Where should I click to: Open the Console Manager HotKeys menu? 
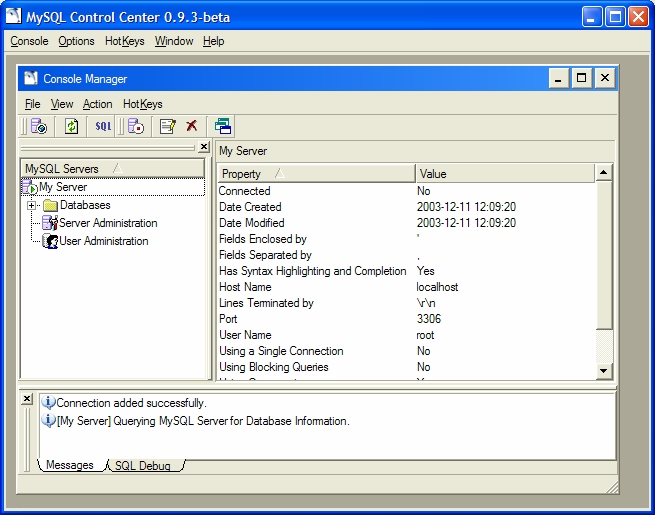pos(142,104)
